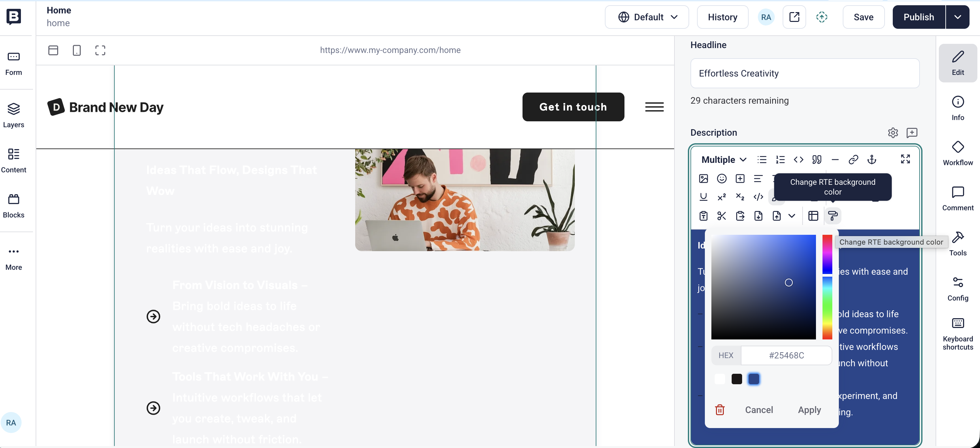Show Keyboard shortcuts

click(x=957, y=334)
